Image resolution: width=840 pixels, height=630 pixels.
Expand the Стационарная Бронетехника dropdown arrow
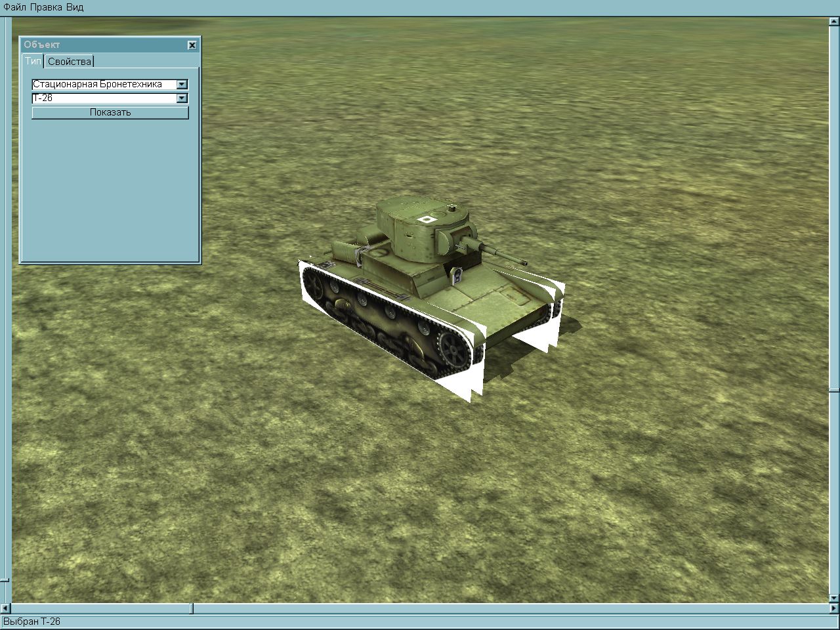182,84
